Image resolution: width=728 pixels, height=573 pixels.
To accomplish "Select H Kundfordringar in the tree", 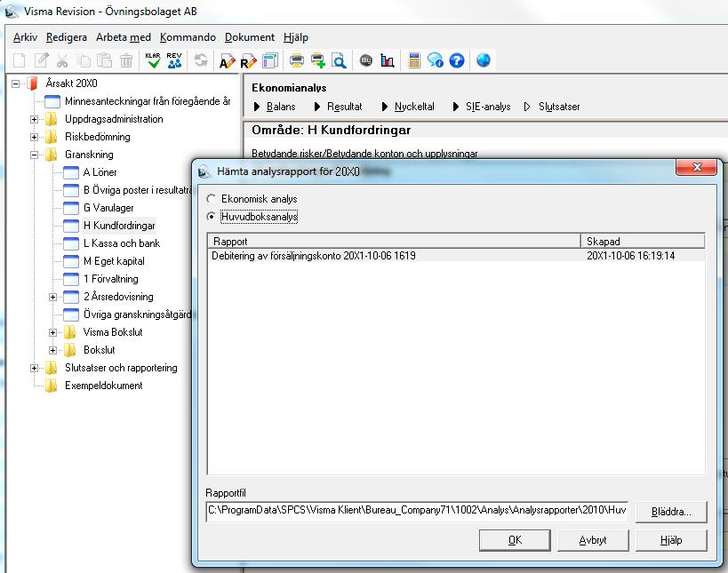I will coord(119,226).
